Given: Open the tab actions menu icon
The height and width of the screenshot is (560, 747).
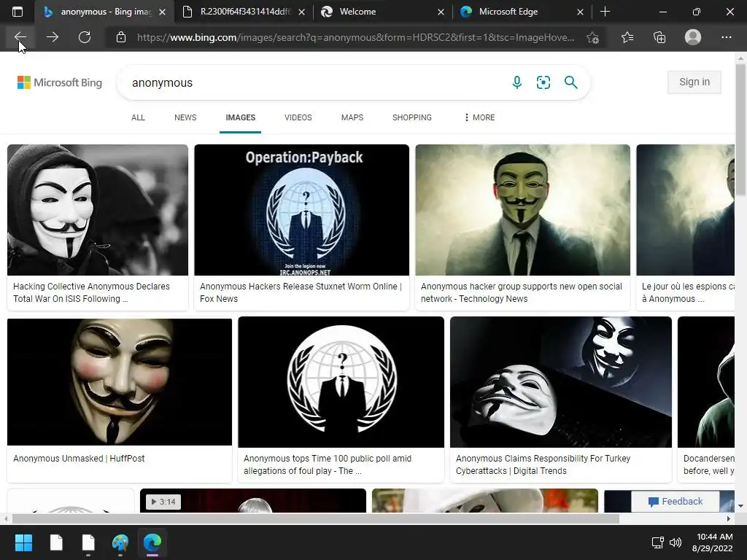Looking at the screenshot, I should tap(18, 12).
